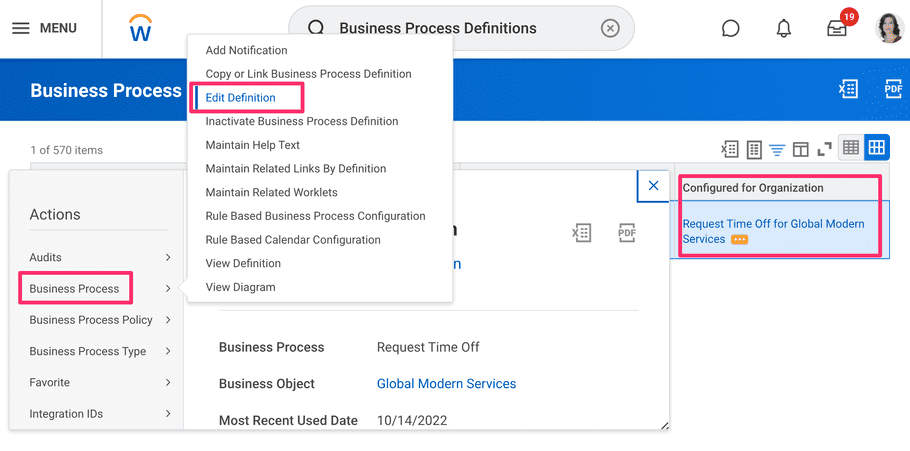
Task: Select Edit Definition
Action: [x=240, y=98]
